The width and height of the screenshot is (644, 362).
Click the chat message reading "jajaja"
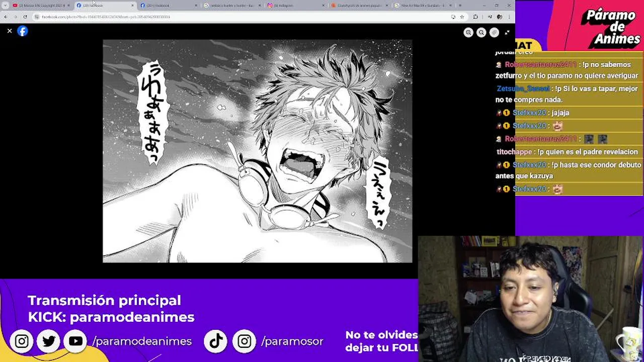[x=560, y=113]
